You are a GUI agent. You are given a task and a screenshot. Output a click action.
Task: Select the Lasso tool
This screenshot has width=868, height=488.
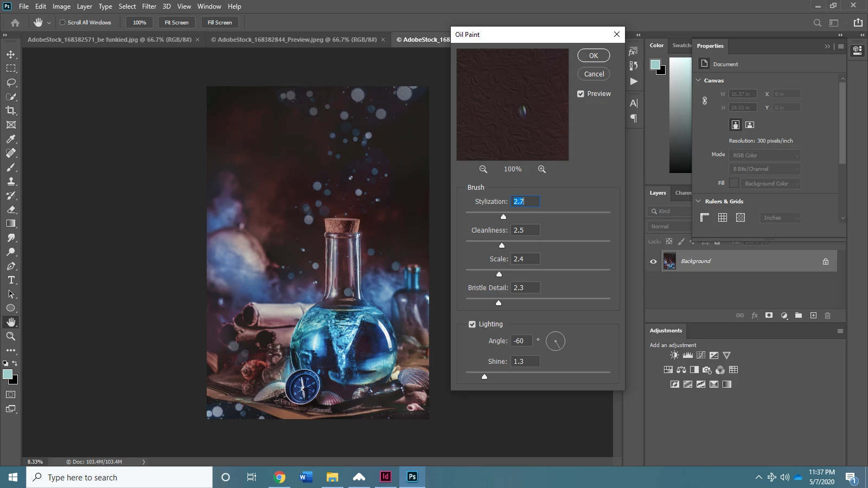pos(11,82)
